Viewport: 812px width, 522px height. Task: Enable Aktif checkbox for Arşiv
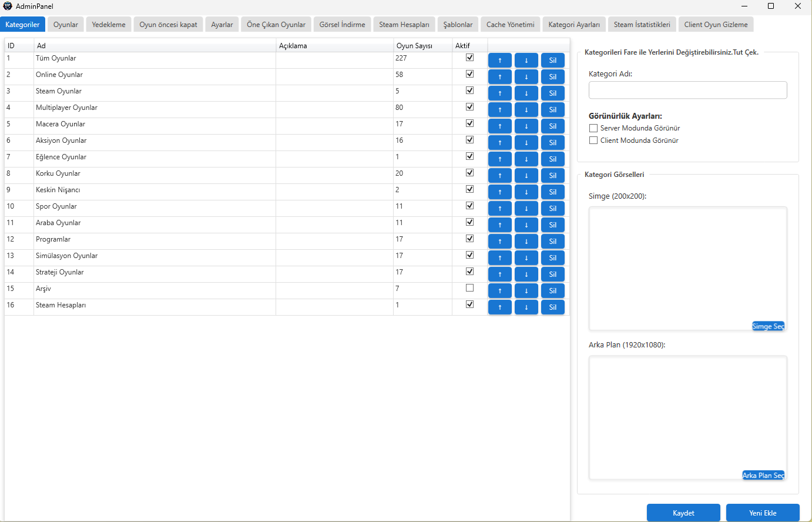pos(469,288)
